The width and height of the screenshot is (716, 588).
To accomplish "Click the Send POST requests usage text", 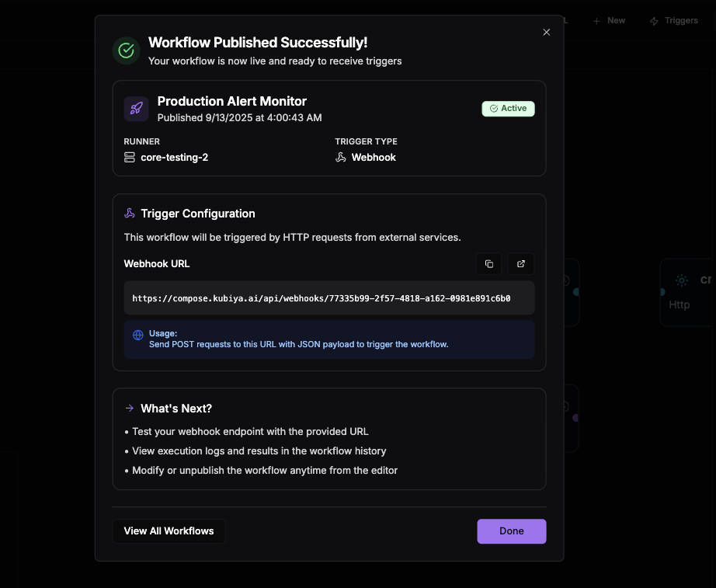I will 299,344.
